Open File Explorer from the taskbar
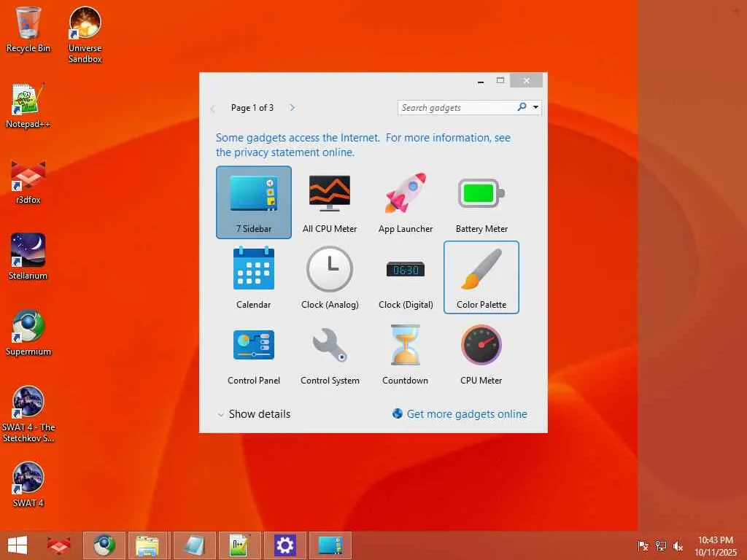Screen dimensions: 747x560 click(147, 545)
